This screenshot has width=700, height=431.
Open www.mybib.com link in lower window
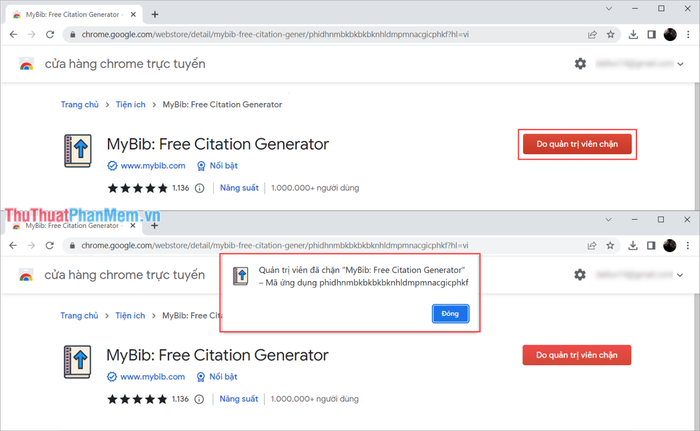click(152, 377)
